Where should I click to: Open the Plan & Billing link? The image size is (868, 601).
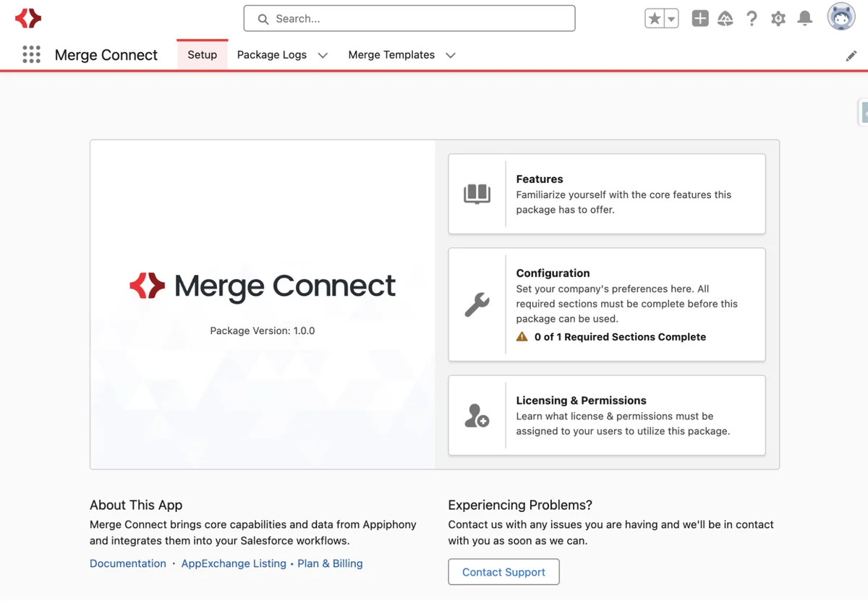[x=330, y=563]
